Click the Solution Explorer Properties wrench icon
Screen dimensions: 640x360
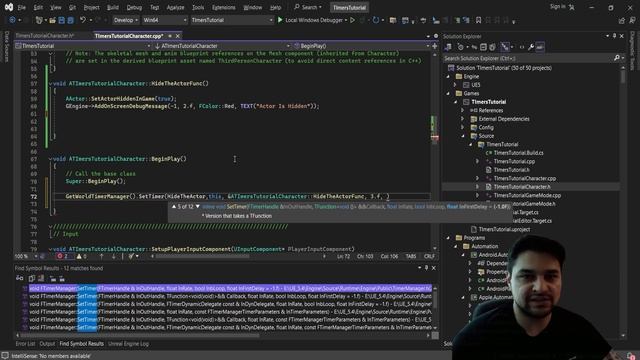[531, 47]
